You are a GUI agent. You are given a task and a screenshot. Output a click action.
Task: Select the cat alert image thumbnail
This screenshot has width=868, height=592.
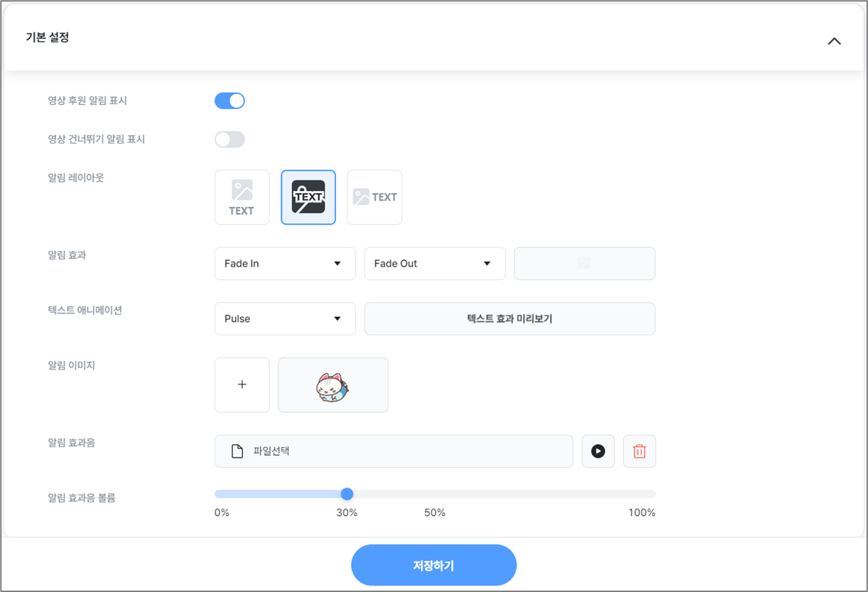pyautogui.click(x=333, y=385)
